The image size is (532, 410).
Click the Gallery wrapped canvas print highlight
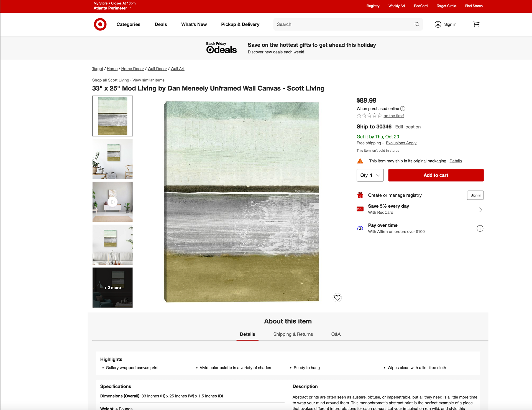pos(132,368)
